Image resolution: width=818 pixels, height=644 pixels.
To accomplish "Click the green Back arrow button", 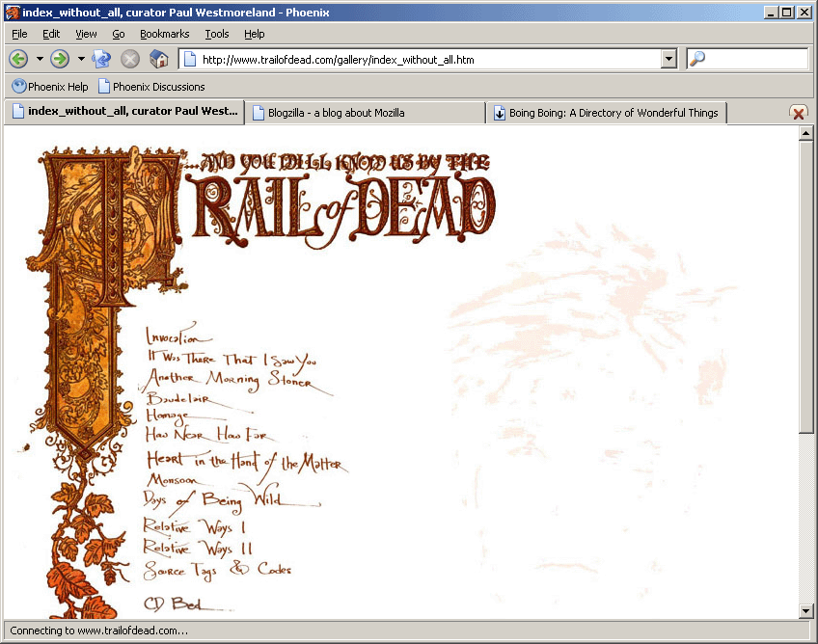I will click(18, 59).
